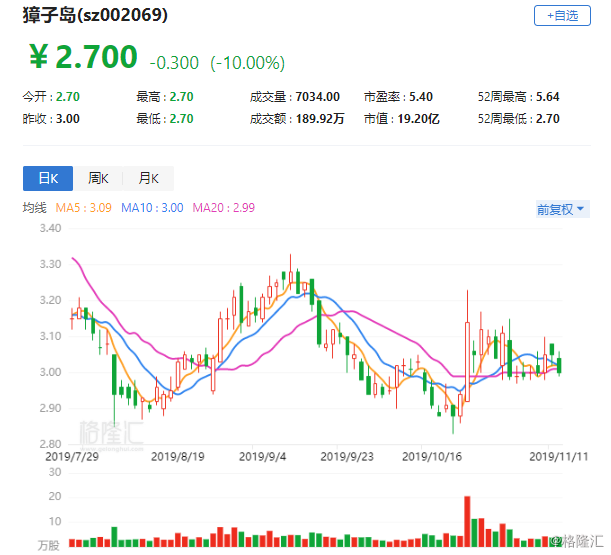Click the 均线 moving average label

[x=34, y=208]
